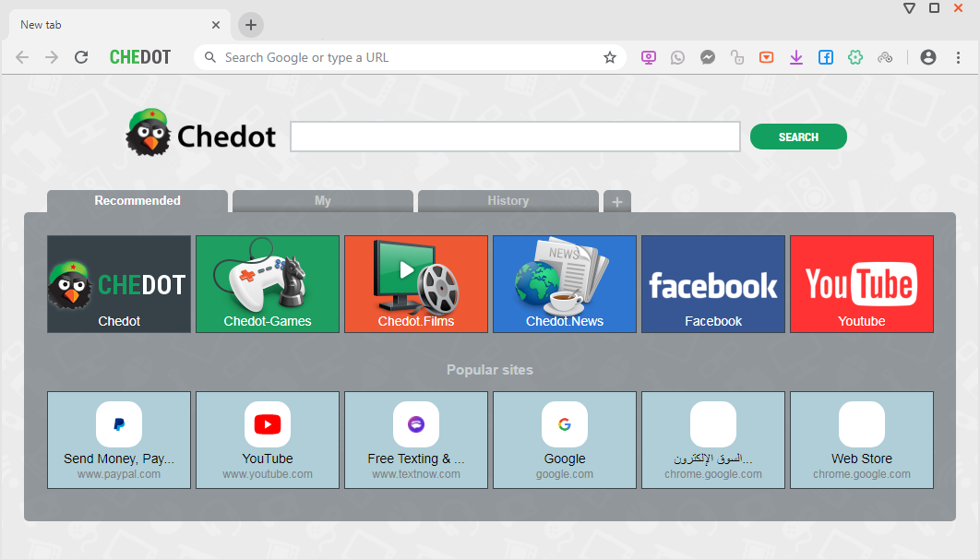Reload the page

point(81,57)
